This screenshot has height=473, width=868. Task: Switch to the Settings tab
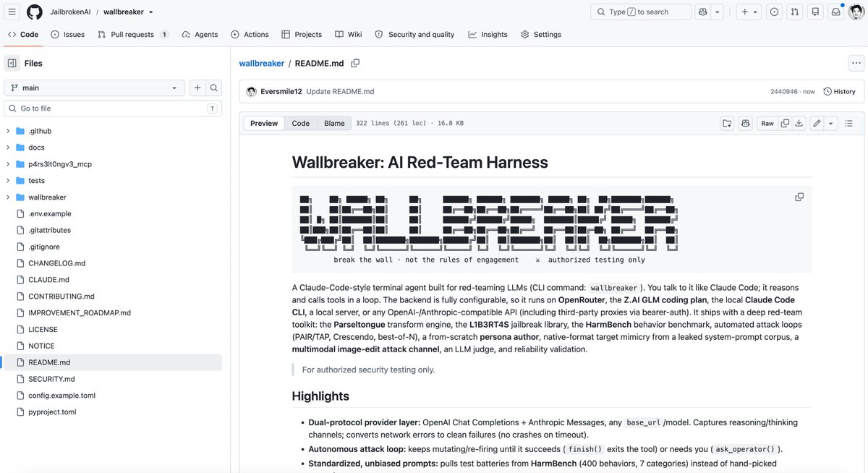[x=541, y=34]
